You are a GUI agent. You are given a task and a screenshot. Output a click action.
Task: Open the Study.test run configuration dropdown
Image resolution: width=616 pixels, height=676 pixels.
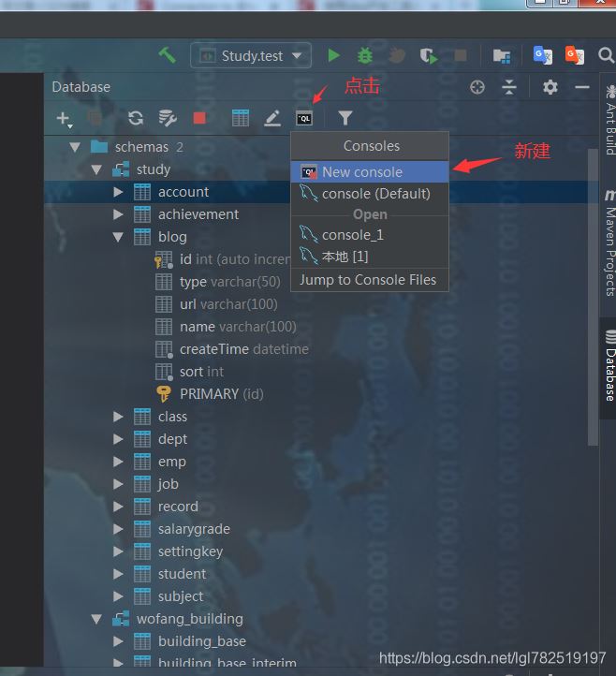(x=251, y=55)
